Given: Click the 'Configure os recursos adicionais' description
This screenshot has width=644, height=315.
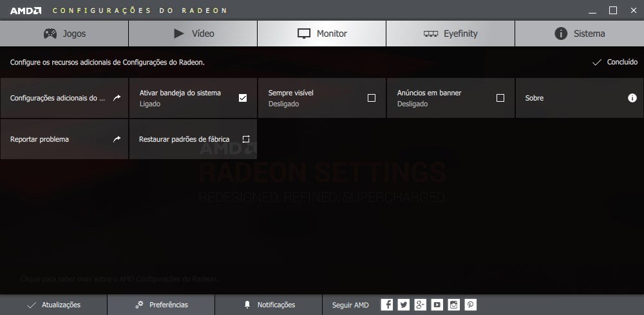Looking at the screenshot, I should (x=108, y=63).
